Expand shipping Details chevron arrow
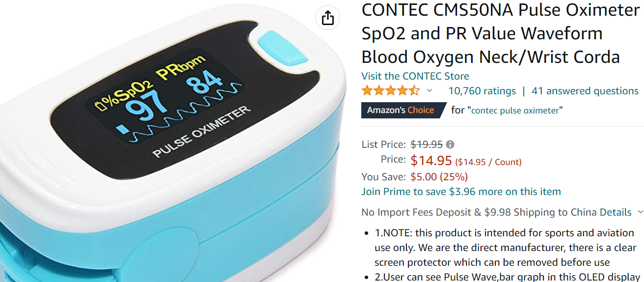This screenshot has width=644, height=282. click(x=640, y=212)
